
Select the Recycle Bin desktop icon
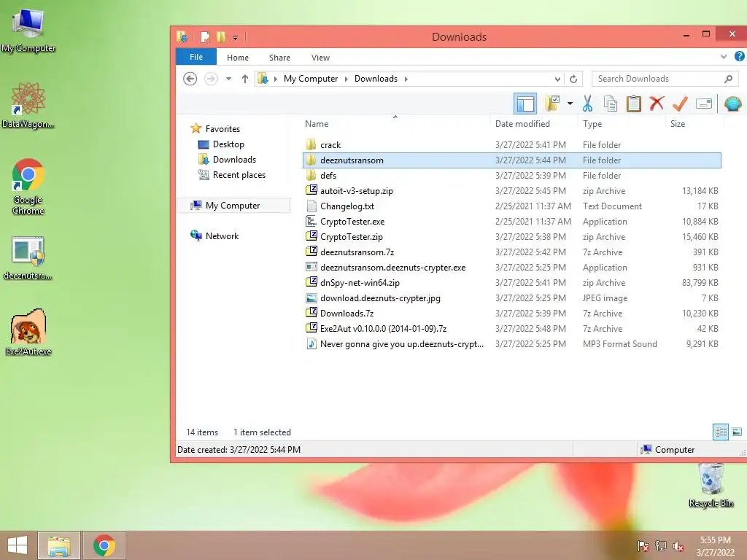[711, 485]
